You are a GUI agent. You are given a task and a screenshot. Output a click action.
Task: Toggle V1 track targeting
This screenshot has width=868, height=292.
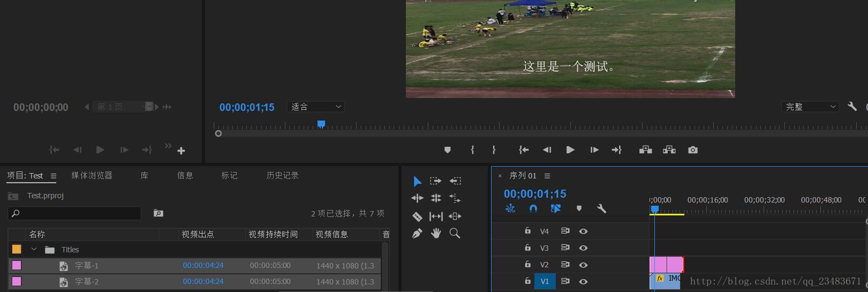(x=545, y=281)
